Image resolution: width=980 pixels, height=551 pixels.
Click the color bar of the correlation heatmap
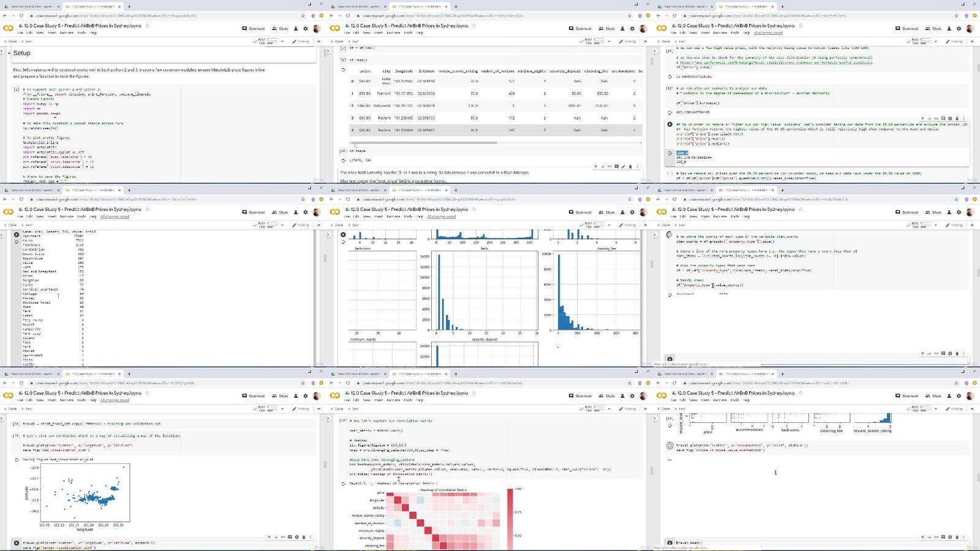510,519
